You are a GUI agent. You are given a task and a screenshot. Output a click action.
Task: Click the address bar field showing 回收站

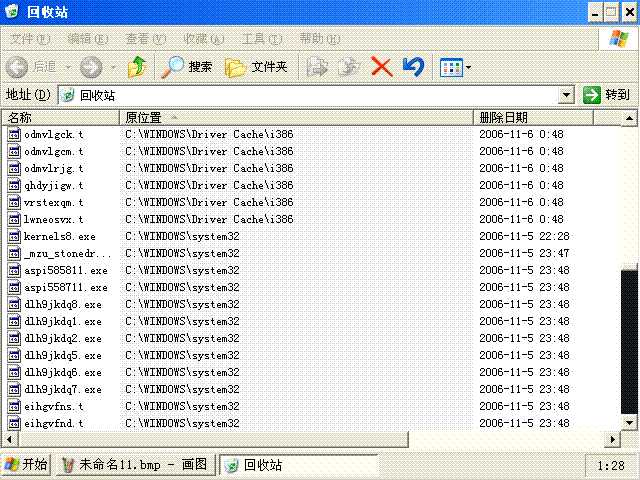coord(308,95)
